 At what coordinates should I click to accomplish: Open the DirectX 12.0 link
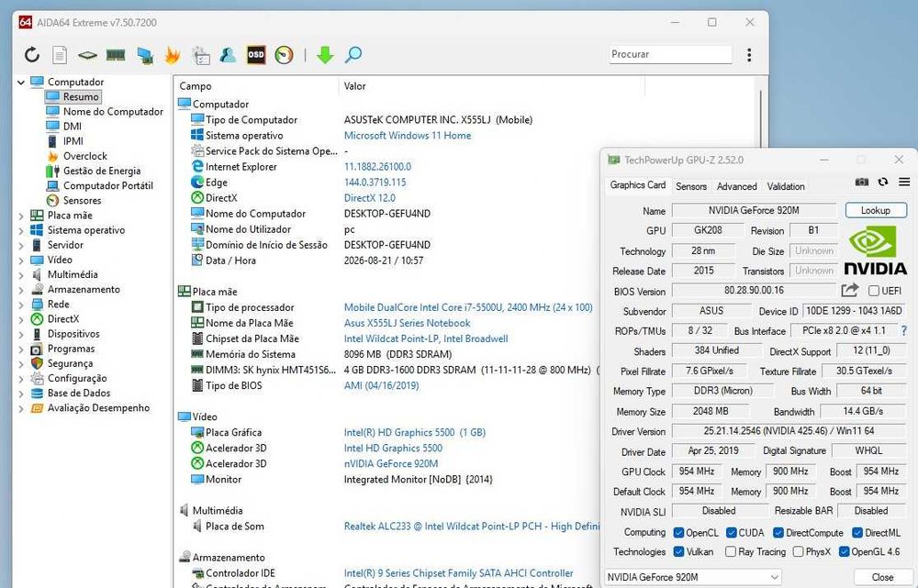click(x=369, y=198)
